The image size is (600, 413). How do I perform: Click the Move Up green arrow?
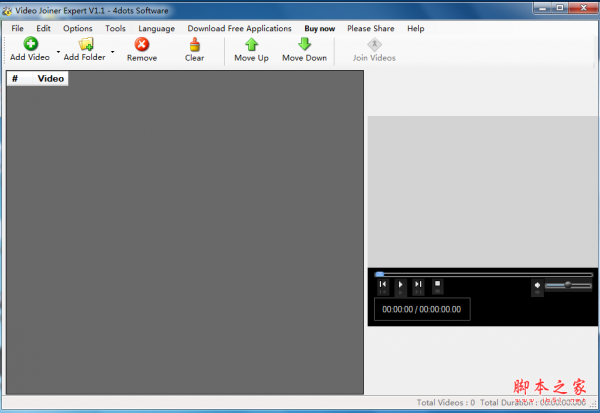251,44
